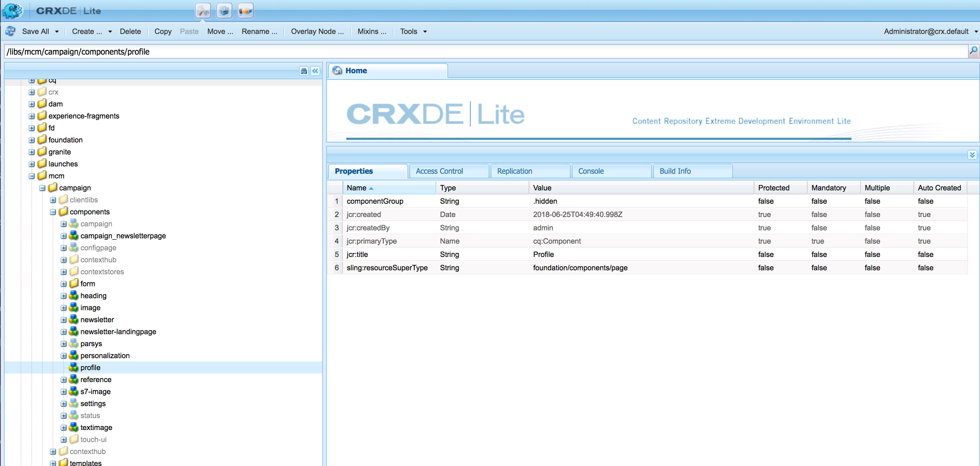Switch to the Access Control tab
This screenshot has height=466, width=980.
pyautogui.click(x=439, y=171)
